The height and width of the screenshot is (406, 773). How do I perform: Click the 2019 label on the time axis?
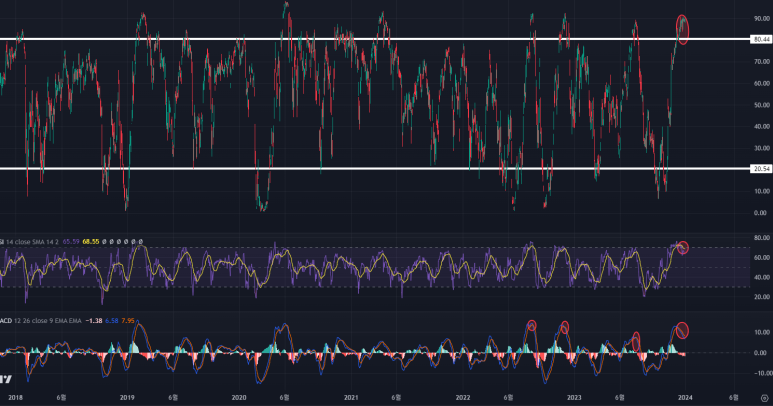[x=127, y=398]
